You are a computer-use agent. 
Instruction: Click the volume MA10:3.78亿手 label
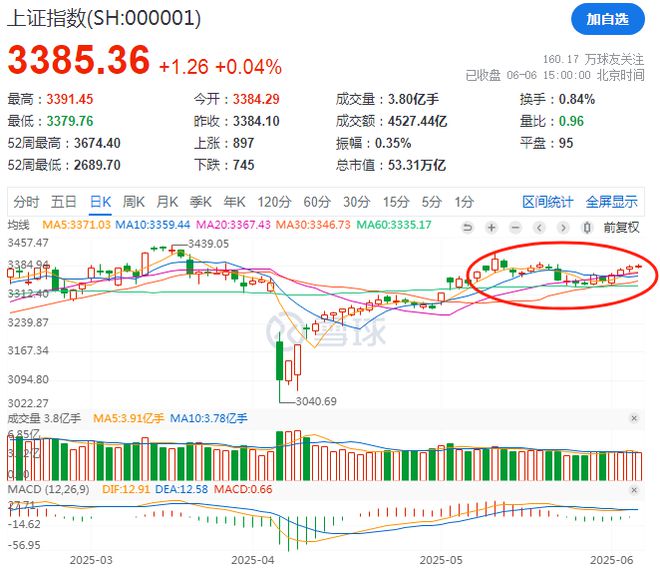(209, 418)
